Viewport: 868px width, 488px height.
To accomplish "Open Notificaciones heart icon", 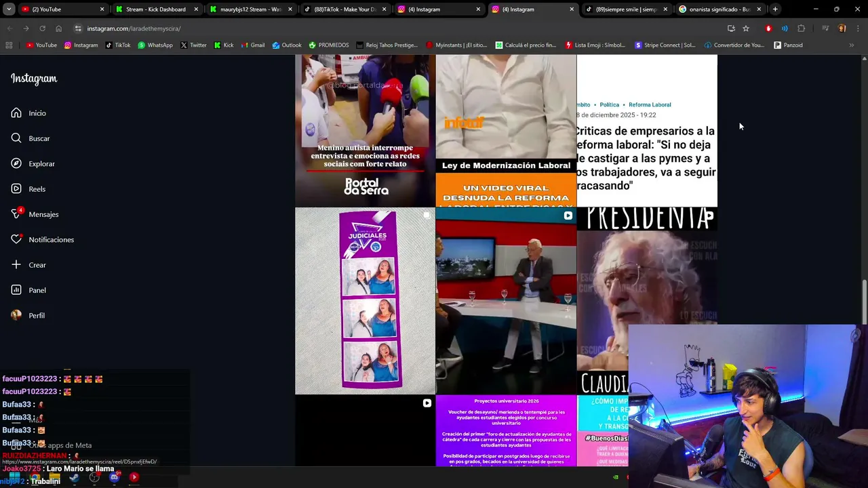I will 16,239.
